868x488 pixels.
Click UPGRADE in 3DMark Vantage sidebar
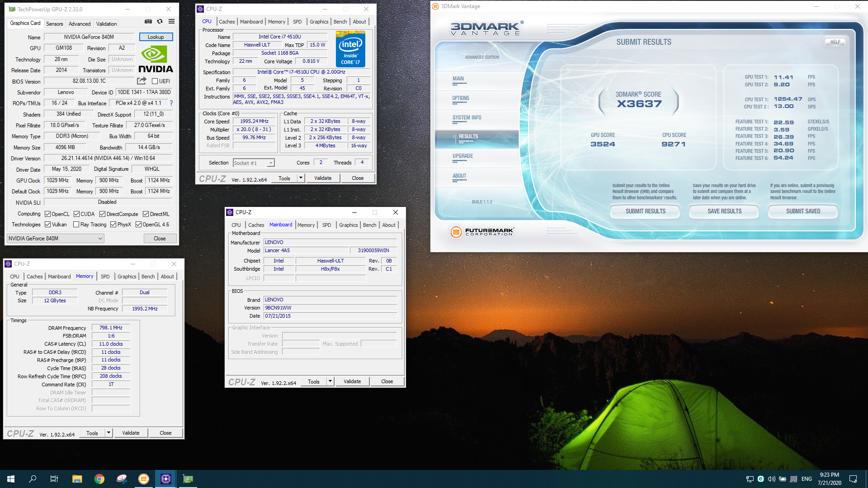[x=462, y=156]
